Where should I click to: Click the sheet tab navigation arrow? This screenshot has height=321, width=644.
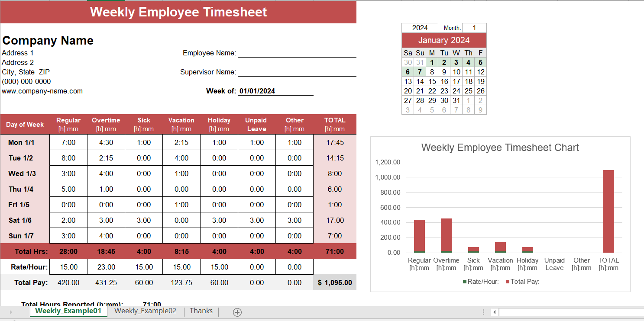[11, 312]
